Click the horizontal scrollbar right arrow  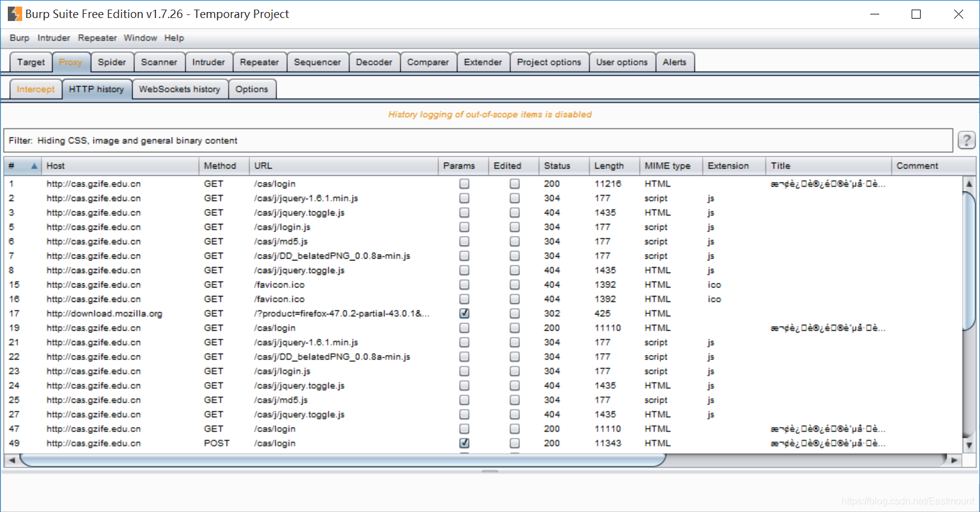[x=955, y=460]
